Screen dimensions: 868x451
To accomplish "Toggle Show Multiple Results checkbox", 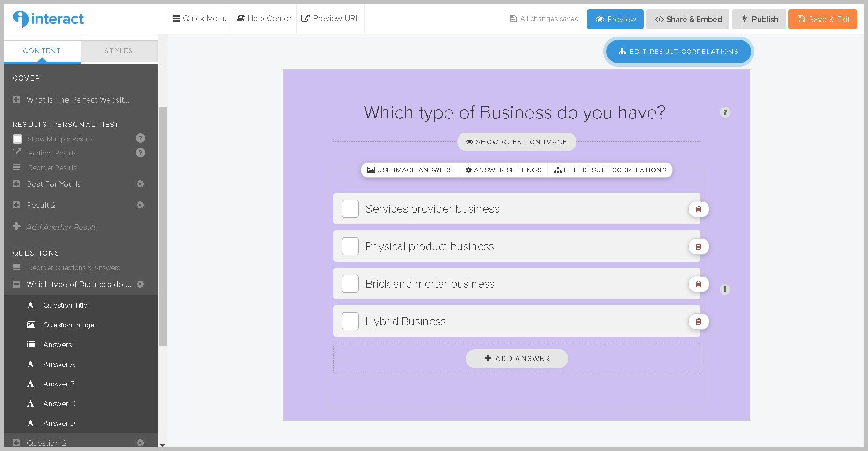I will coord(17,139).
